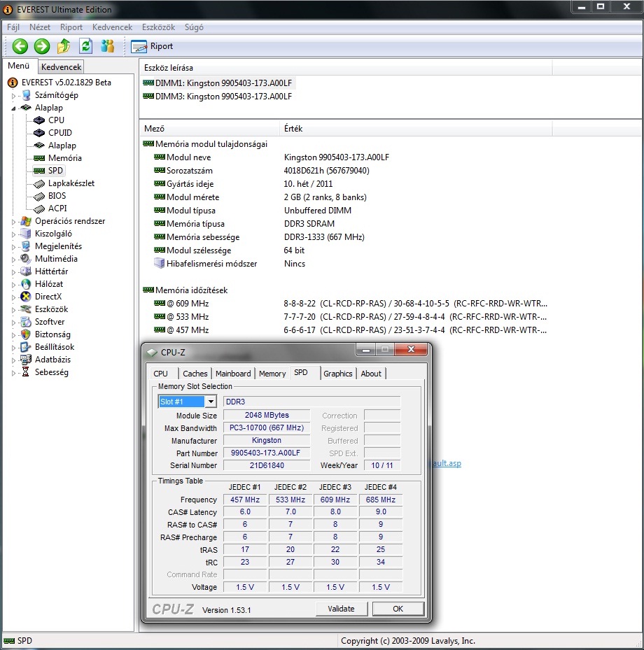Switch to the Menü panel tab
The image size is (644, 650).
click(x=19, y=66)
